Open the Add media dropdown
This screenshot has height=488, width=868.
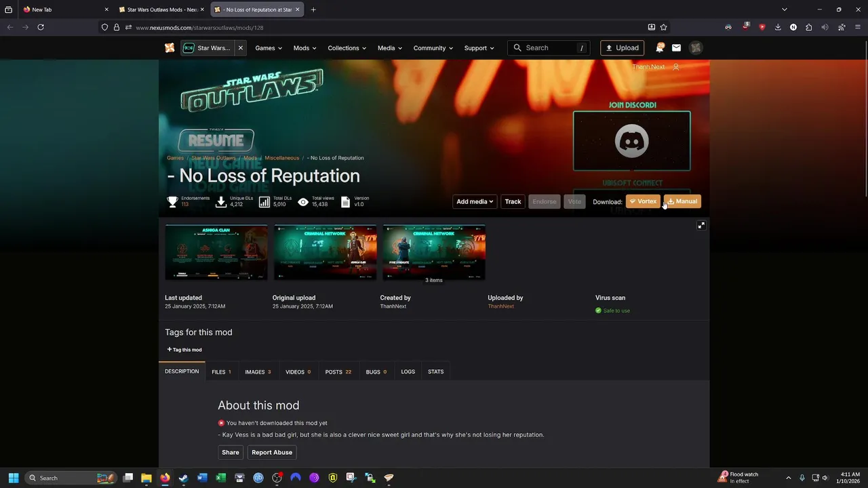click(475, 201)
